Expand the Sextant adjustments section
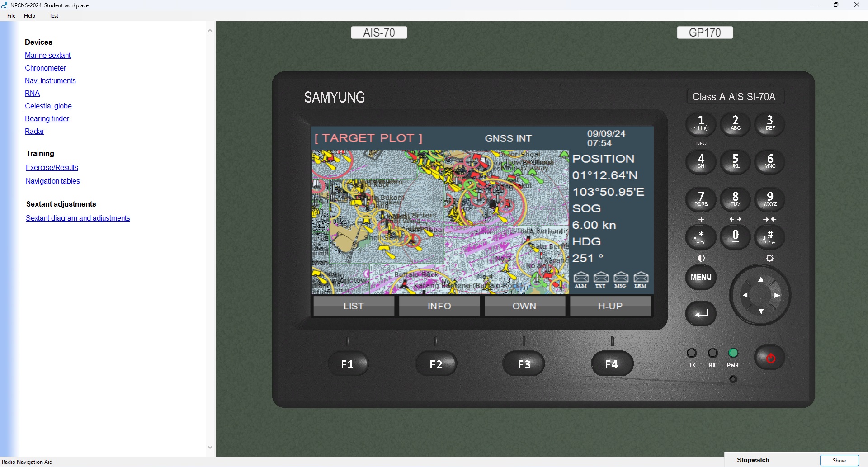The width and height of the screenshot is (868, 467). click(61, 204)
